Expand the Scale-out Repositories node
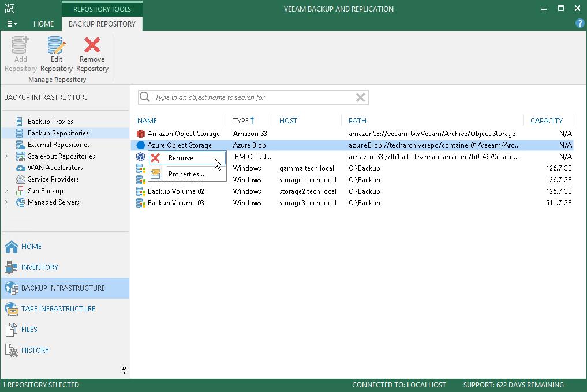Viewport: 587px width, 392px height. 6,156
